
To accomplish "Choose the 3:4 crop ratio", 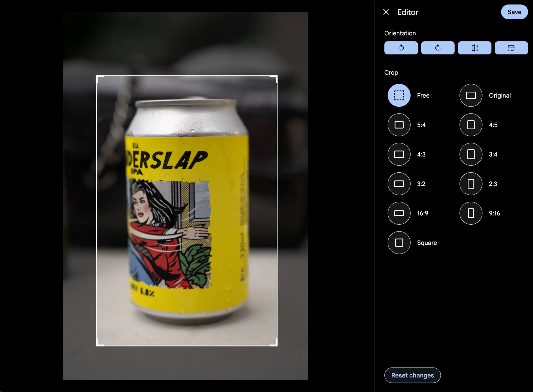I will 471,154.
